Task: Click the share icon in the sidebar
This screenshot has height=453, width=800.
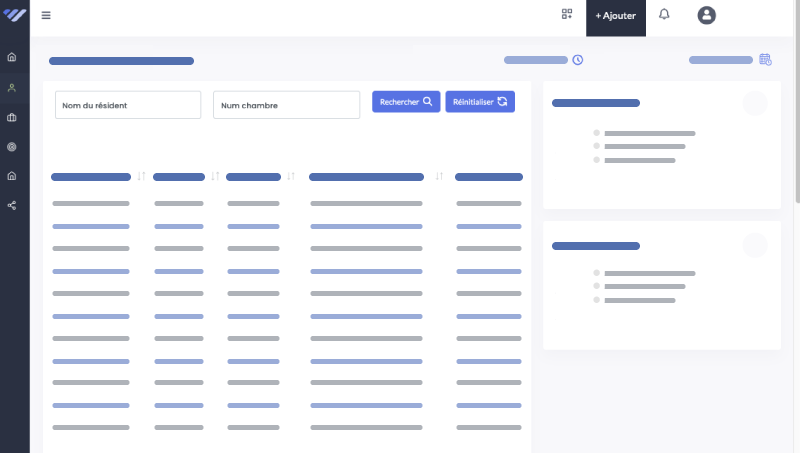Action: pos(12,205)
